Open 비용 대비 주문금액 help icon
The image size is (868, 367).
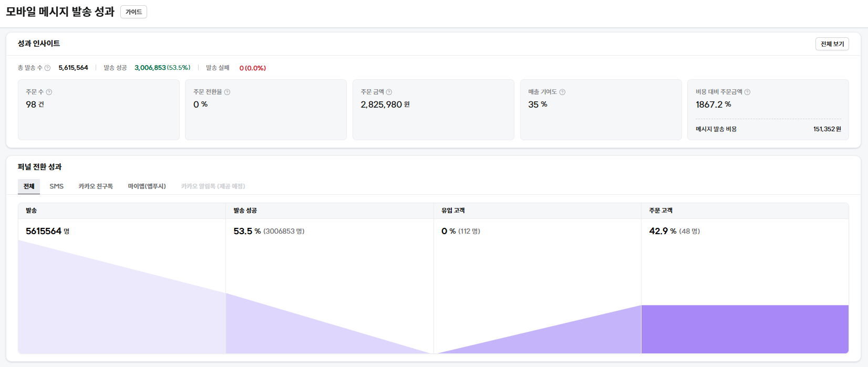[747, 92]
